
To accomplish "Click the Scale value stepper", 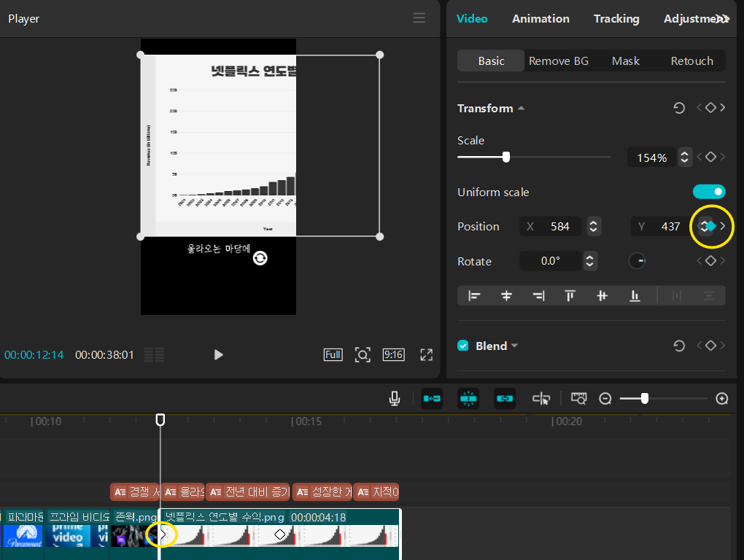I will (684, 157).
